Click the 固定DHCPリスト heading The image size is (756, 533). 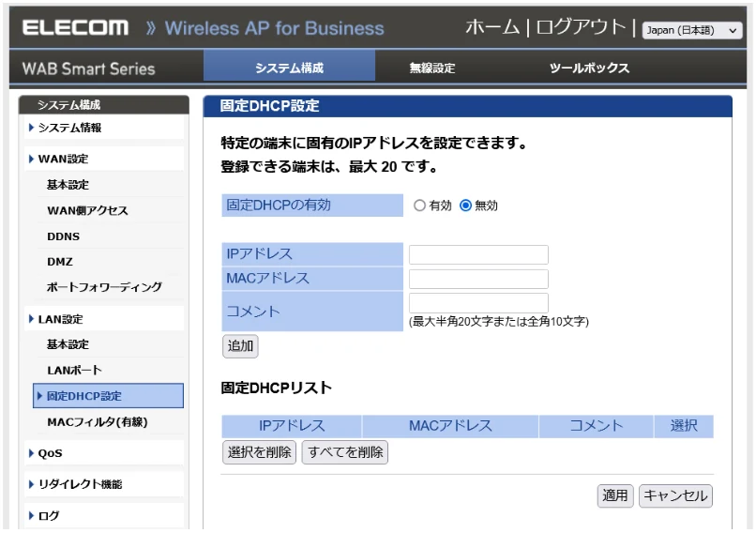pos(277,388)
